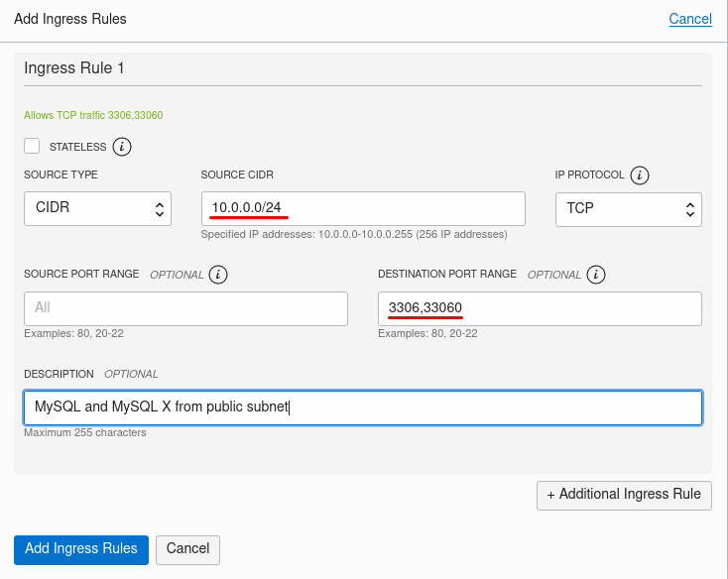Click the Stateless info icon
This screenshot has height=579, width=728.
[x=122, y=147]
